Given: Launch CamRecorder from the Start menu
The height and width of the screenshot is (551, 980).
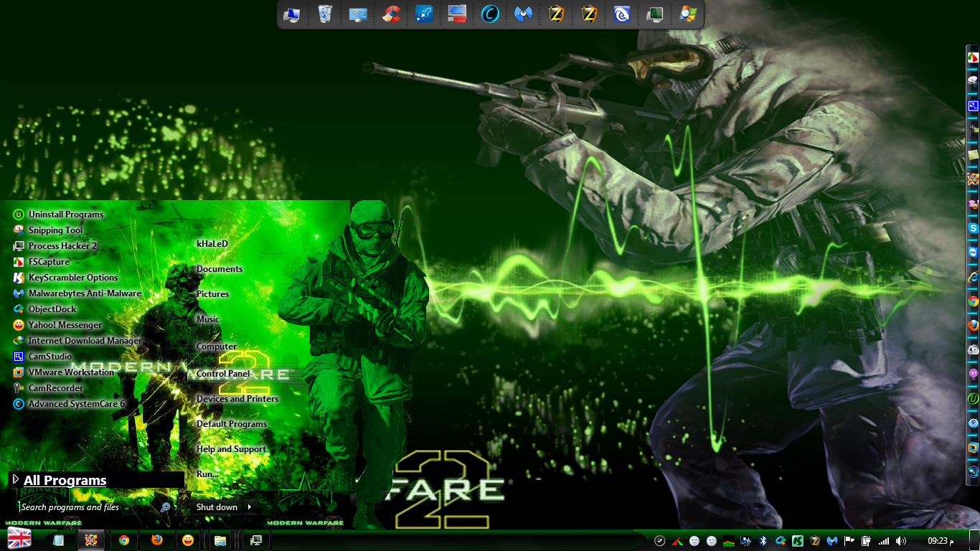Looking at the screenshot, I should pos(48,388).
